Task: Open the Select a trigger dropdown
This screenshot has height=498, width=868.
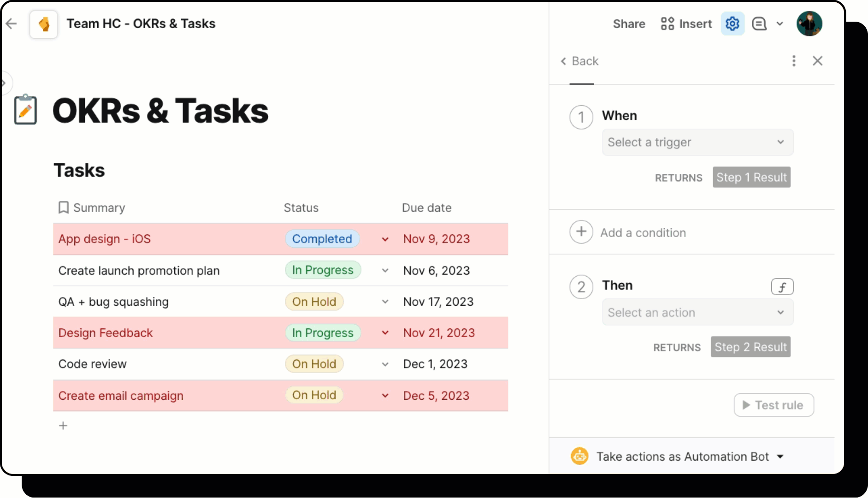Action: pyautogui.click(x=697, y=142)
